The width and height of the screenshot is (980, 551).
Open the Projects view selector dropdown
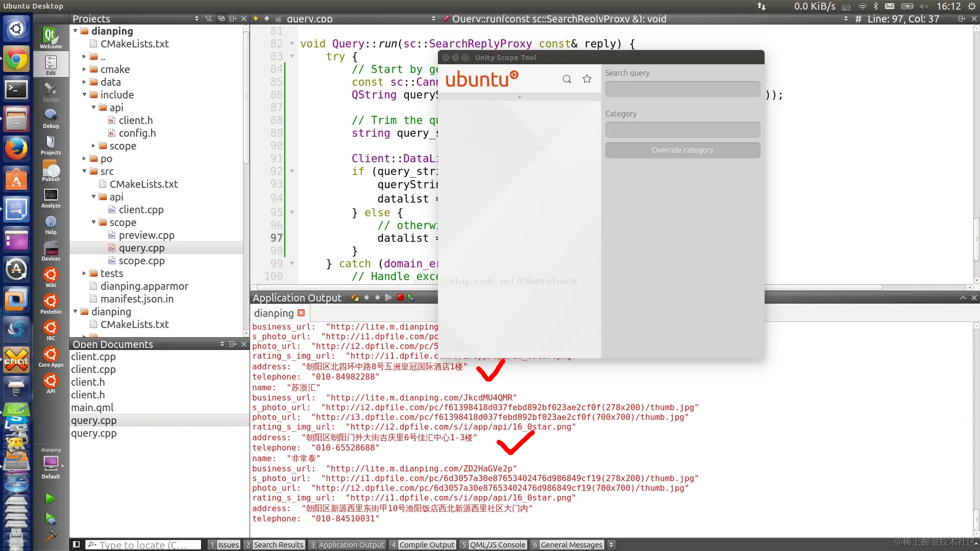tap(197, 18)
